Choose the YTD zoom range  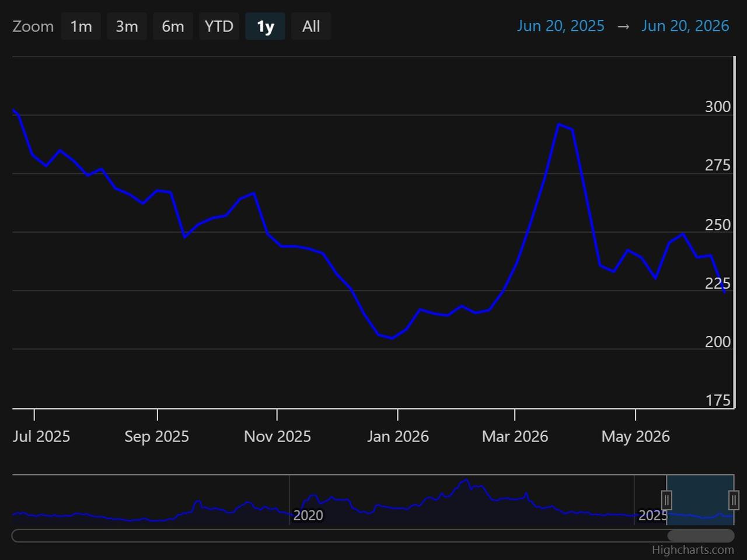click(x=219, y=26)
